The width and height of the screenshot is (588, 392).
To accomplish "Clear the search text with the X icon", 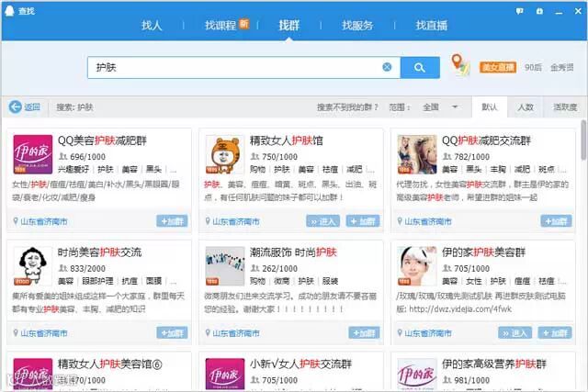I will click(x=387, y=67).
